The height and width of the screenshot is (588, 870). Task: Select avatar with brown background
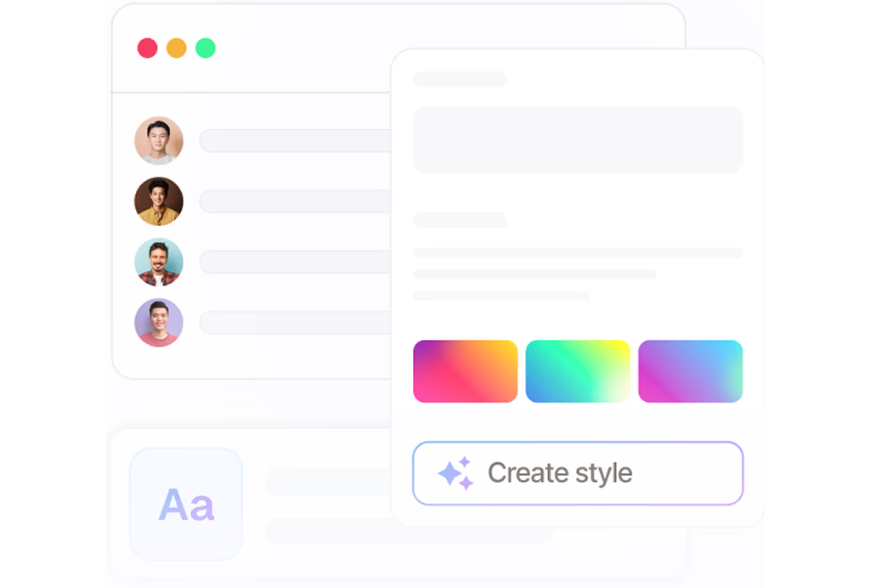click(x=159, y=201)
